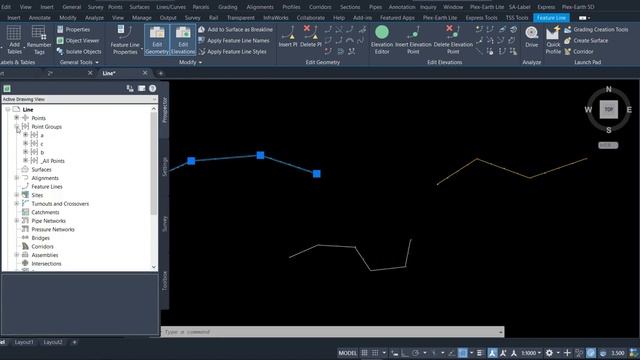
Task: Open Feature Line Properties
Action: [124, 39]
